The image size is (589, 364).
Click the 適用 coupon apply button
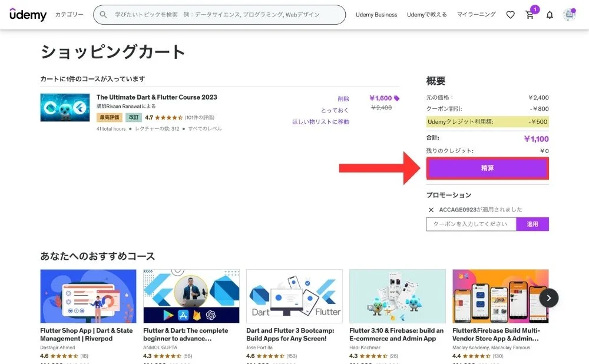tap(532, 224)
